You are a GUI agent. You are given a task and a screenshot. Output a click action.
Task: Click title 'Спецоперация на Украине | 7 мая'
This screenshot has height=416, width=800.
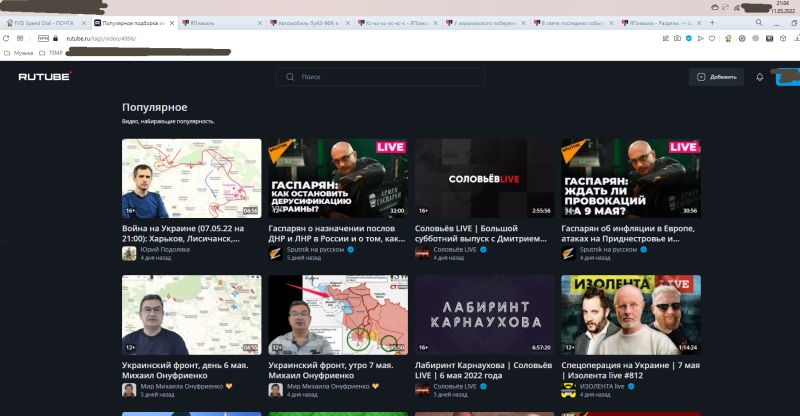click(x=631, y=370)
